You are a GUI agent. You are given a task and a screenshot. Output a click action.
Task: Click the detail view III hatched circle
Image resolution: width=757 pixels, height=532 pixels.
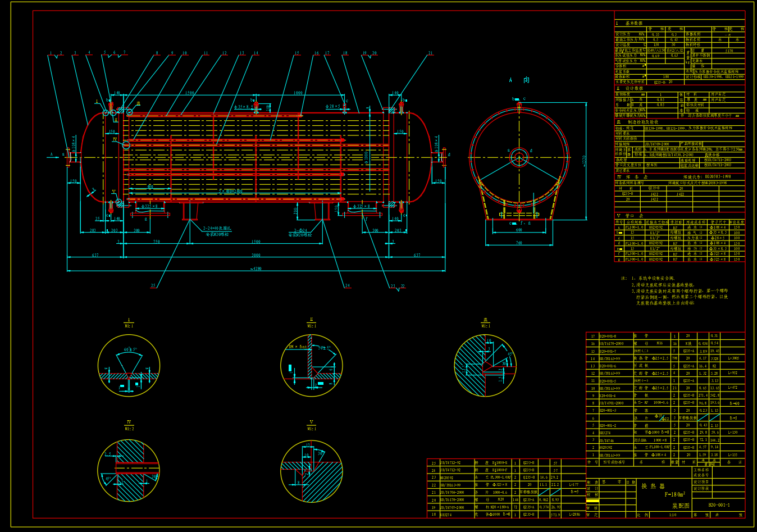tap(485, 366)
